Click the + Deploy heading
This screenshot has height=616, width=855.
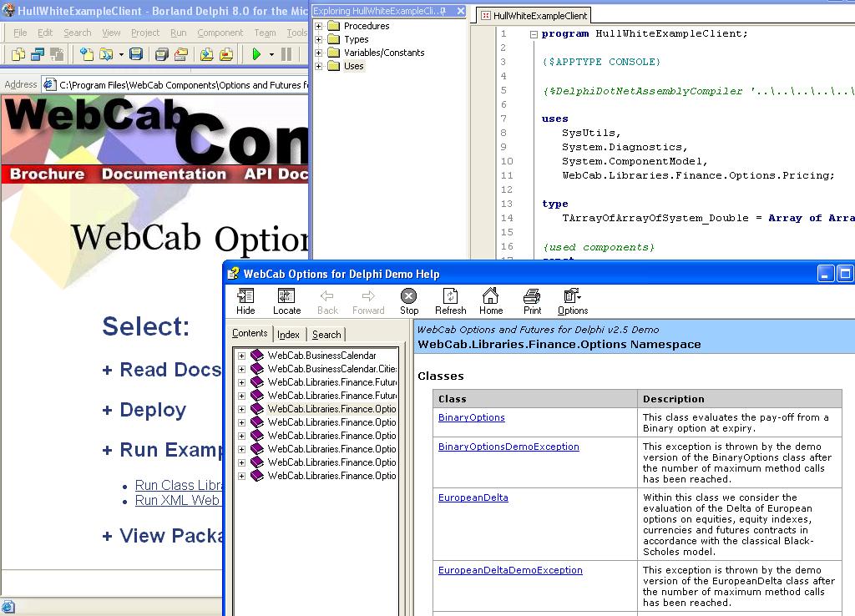coord(144,410)
